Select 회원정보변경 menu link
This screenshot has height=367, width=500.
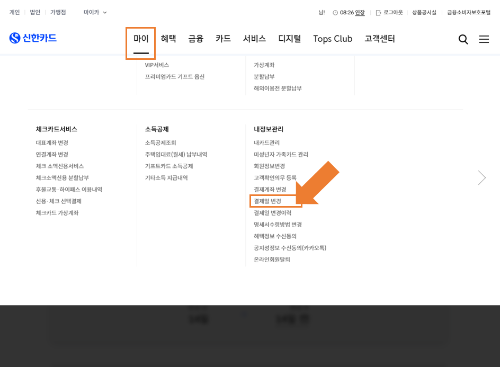[x=269, y=166]
